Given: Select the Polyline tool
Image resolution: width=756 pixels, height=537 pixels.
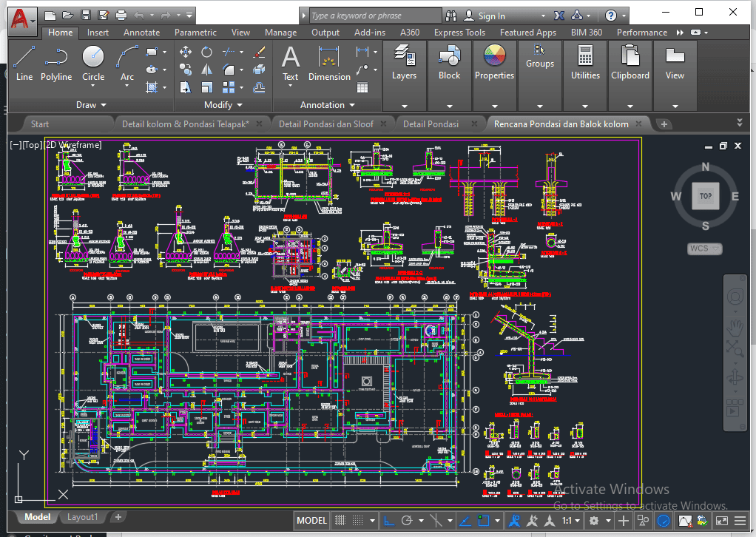Looking at the screenshot, I should pos(56,62).
